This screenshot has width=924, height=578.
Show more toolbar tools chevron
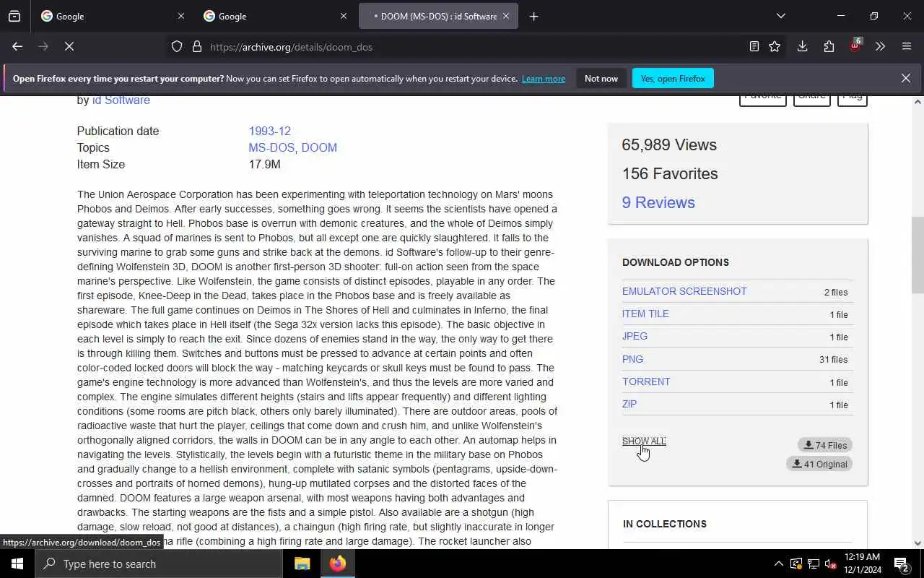[880, 46]
